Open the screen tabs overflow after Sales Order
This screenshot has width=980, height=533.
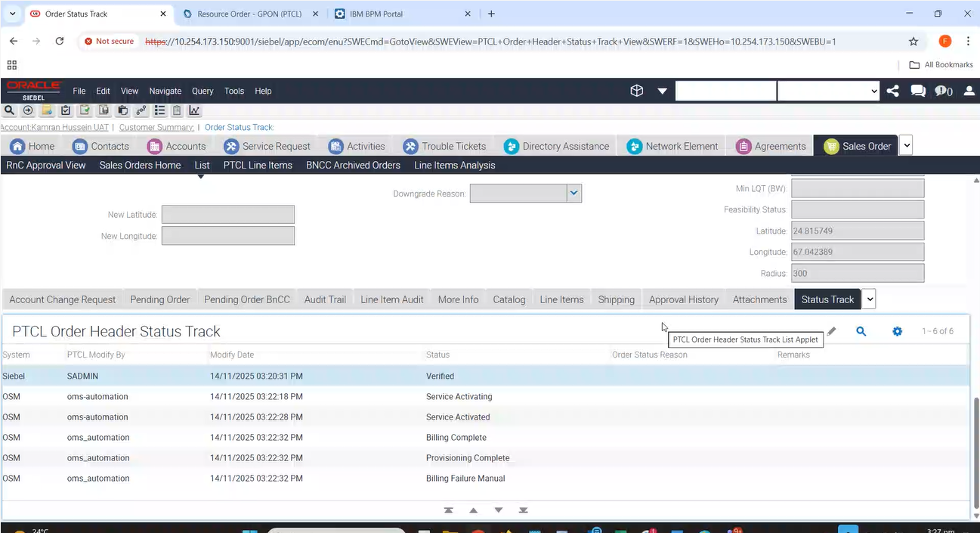point(906,146)
